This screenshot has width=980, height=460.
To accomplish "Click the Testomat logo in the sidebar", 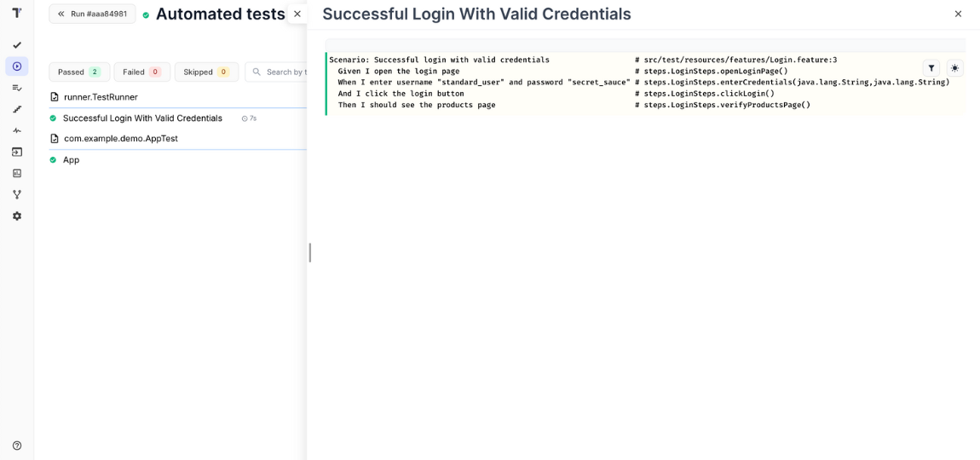I will (16, 13).
